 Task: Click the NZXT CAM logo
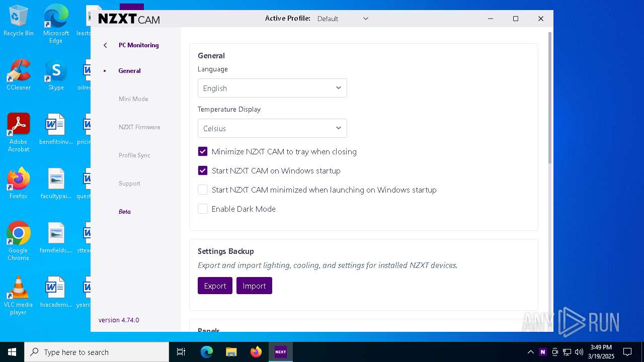click(129, 19)
